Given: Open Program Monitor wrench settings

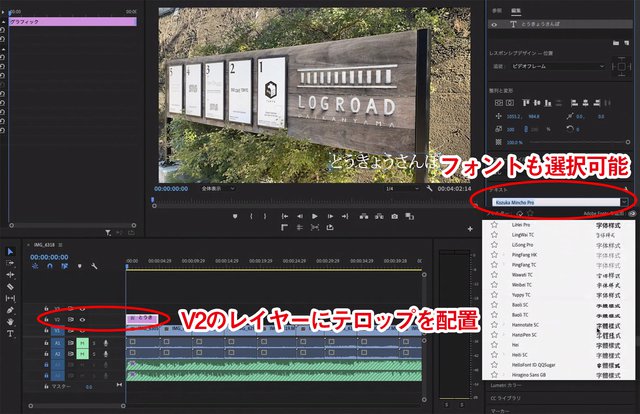Looking at the screenshot, I should (x=428, y=188).
